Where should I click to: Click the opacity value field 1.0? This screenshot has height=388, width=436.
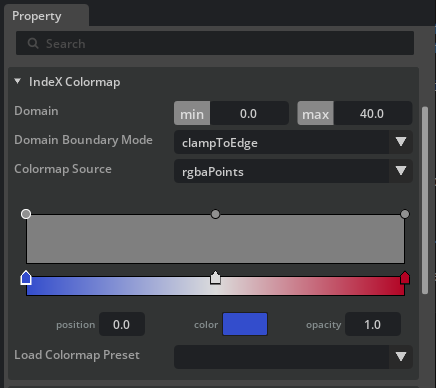click(373, 324)
